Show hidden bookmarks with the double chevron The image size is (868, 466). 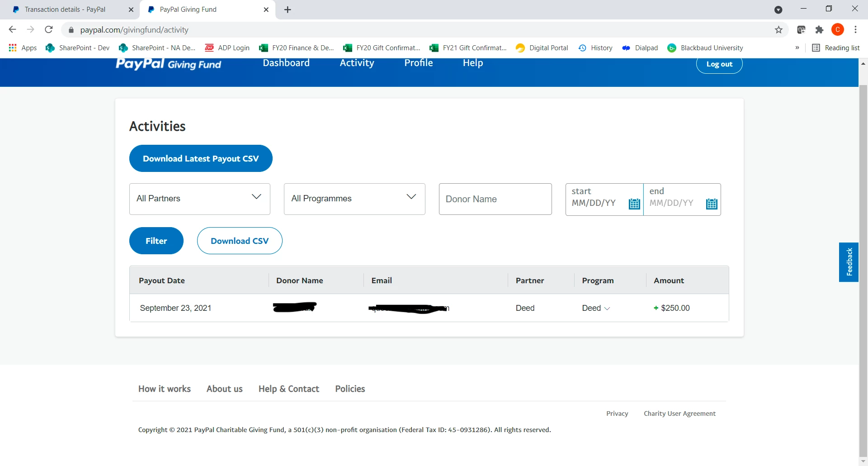coord(797,48)
